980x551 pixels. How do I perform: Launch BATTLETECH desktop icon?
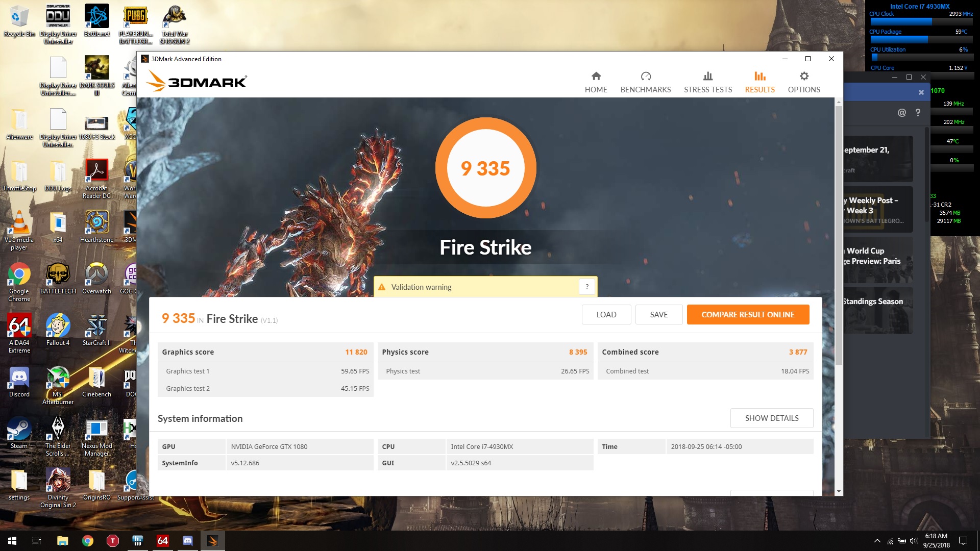[x=58, y=279]
